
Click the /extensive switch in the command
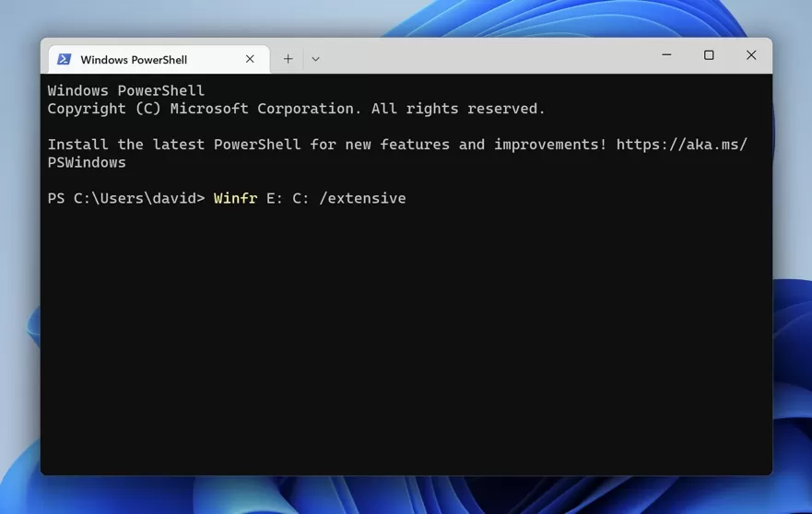[362, 198]
